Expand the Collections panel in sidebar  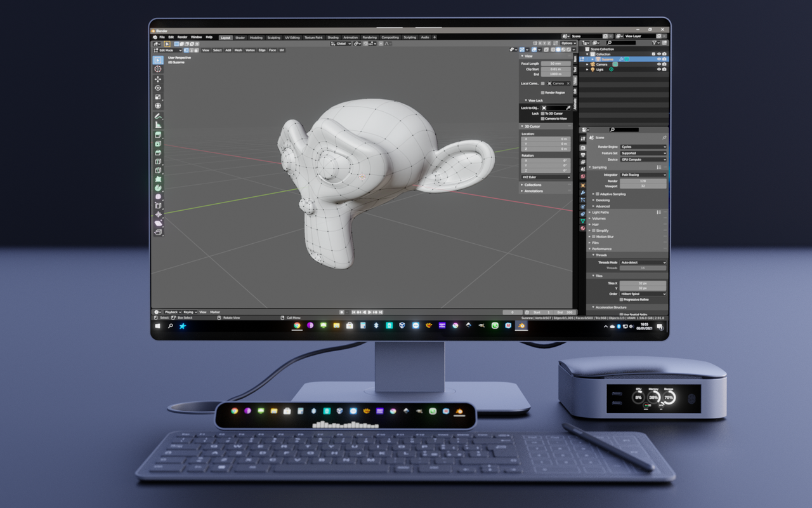pyautogui.click(x=546, y=185)
